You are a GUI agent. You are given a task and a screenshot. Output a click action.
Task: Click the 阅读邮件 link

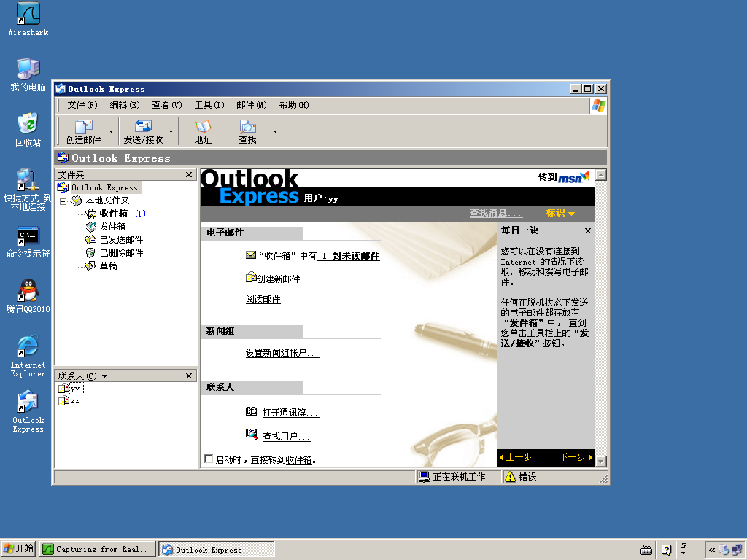(x=263, y=299)
